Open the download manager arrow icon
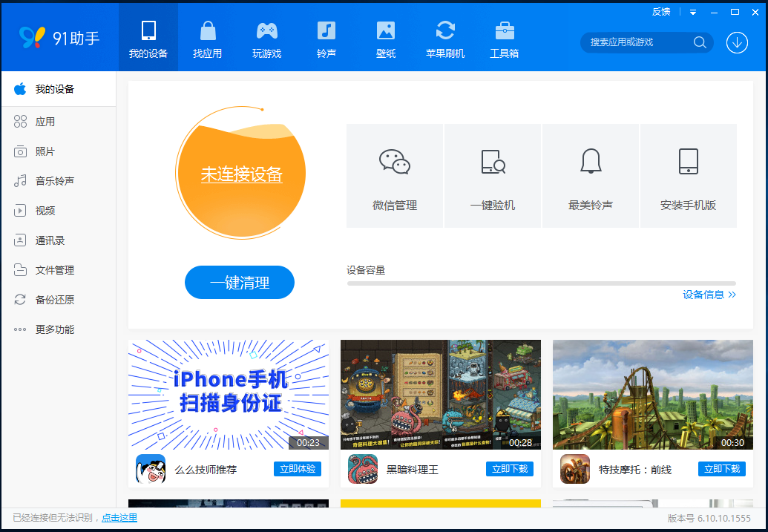This screenshot has width=768, height=532. (x=737, y=42)
